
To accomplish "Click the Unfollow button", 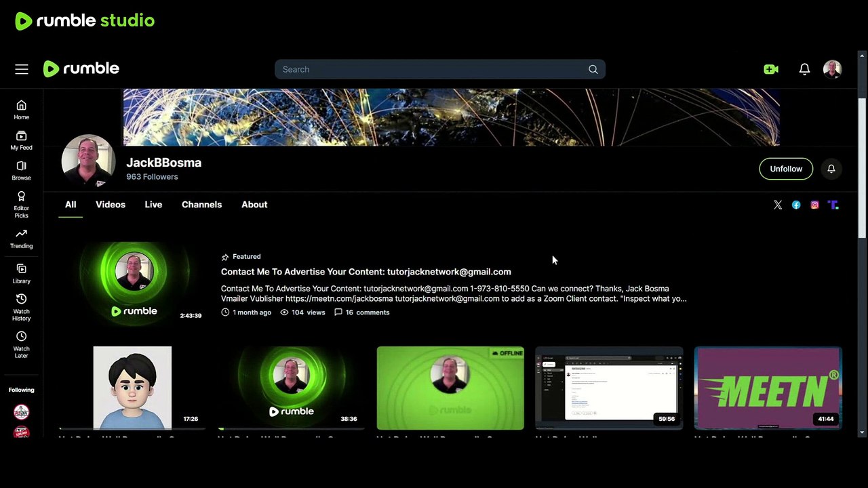I will (786, 169).
